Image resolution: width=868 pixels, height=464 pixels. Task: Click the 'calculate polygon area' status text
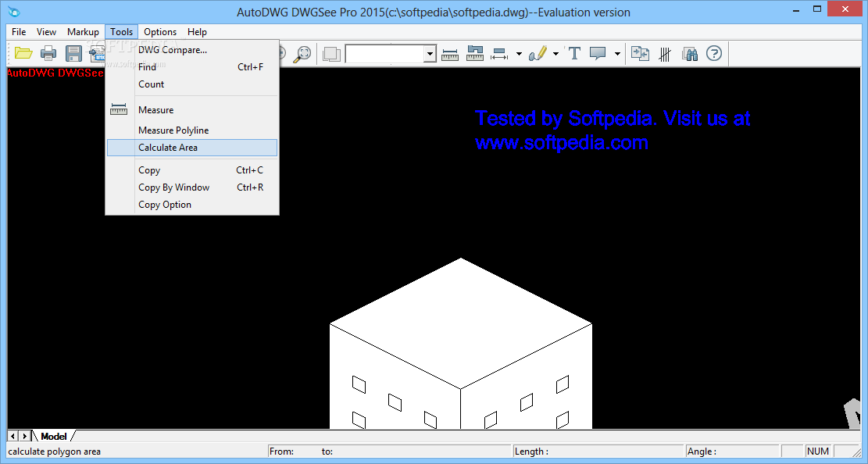54,452
